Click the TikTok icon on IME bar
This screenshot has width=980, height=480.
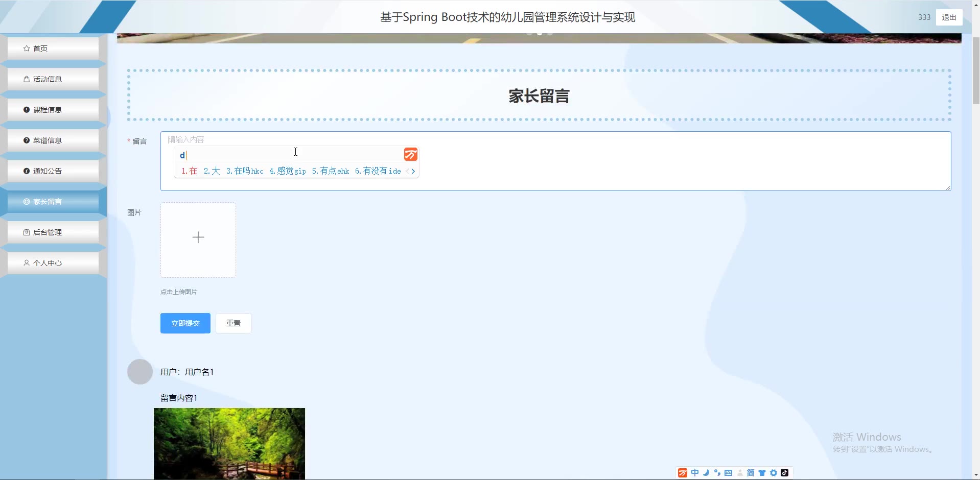[785, 473]
